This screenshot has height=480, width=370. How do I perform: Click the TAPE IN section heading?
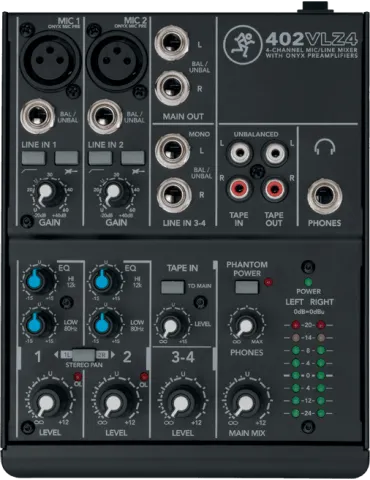tap(182, 268)
